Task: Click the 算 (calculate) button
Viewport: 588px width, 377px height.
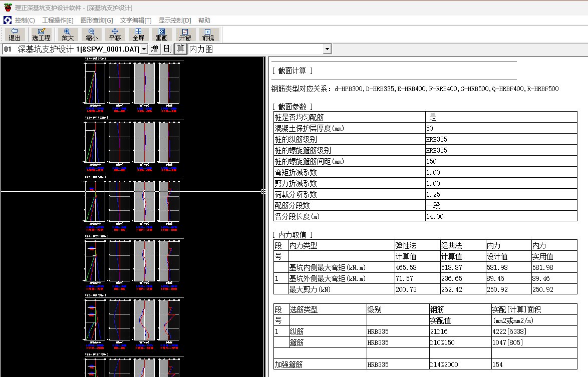Action: 180,49
